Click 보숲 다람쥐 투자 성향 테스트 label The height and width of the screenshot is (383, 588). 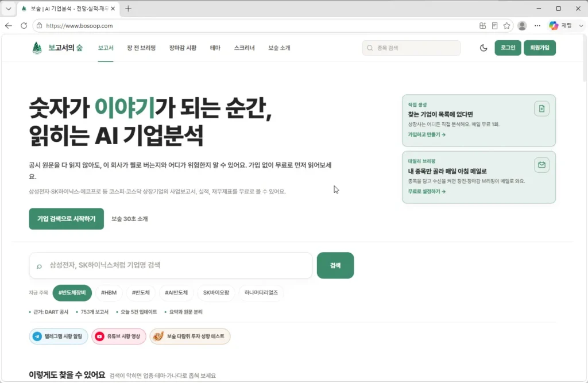pos(195,336)
